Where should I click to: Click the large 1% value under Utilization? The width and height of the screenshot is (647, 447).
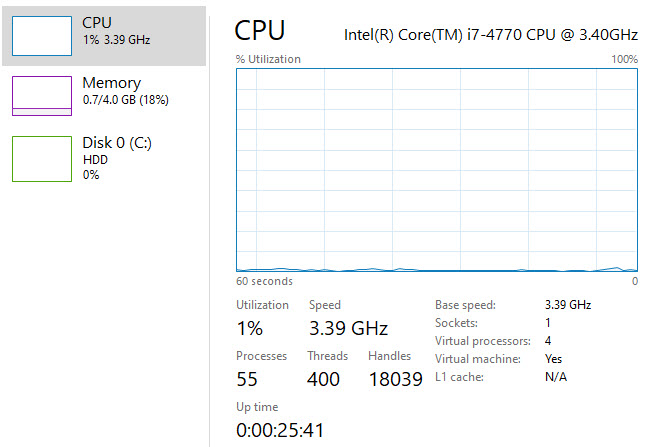(249, 328)
